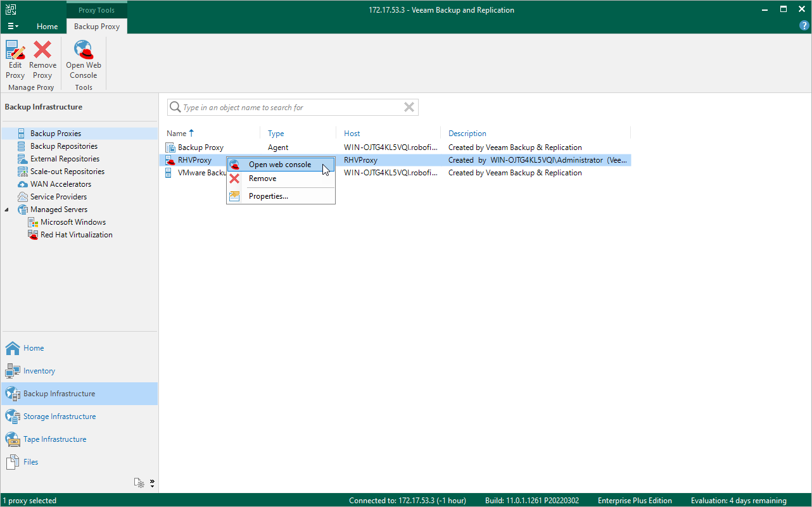Collapse the Managed Servers tree node

tap(7, 210)
